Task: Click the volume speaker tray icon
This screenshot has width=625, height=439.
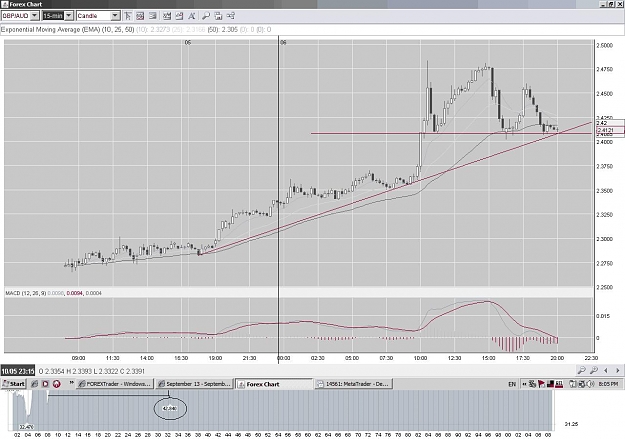Action: 590,384
